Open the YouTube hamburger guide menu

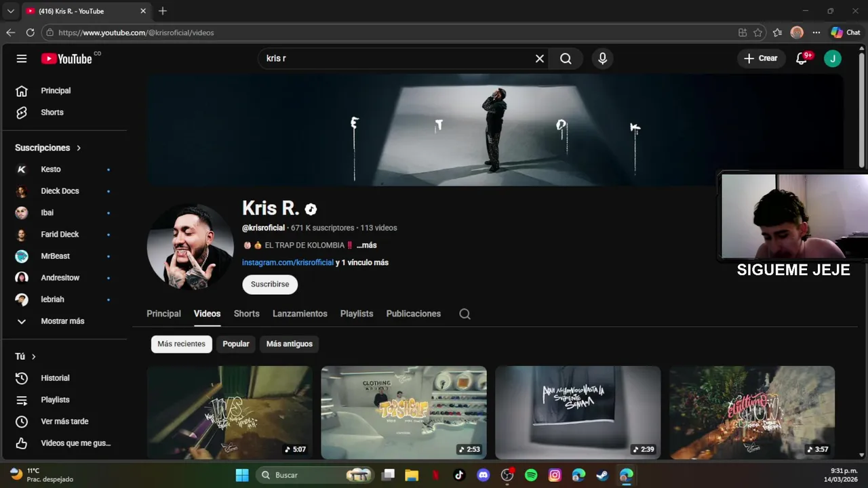point(22,58)
